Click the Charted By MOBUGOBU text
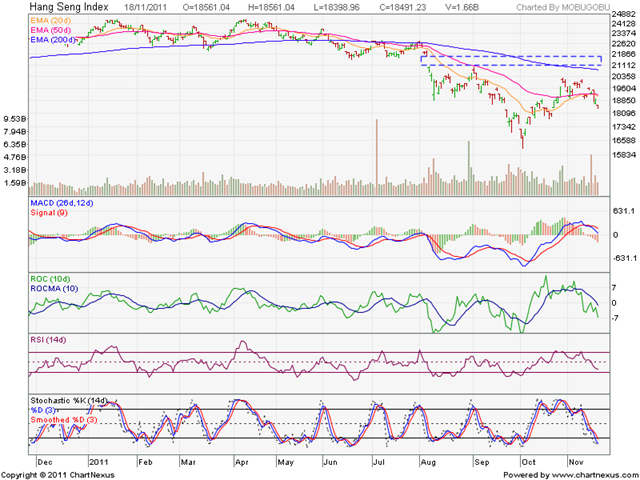The image size is (640, 480). pyautogui.click(x=563, y=7)
